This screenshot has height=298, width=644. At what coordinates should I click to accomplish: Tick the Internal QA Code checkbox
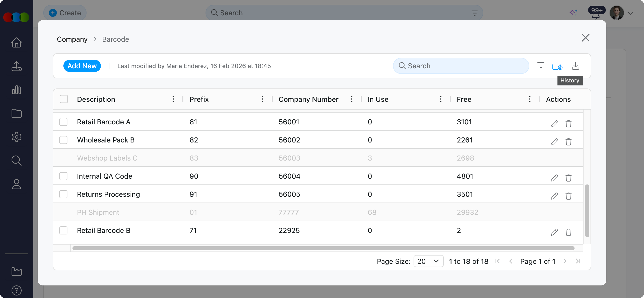[x=63, y=176]
